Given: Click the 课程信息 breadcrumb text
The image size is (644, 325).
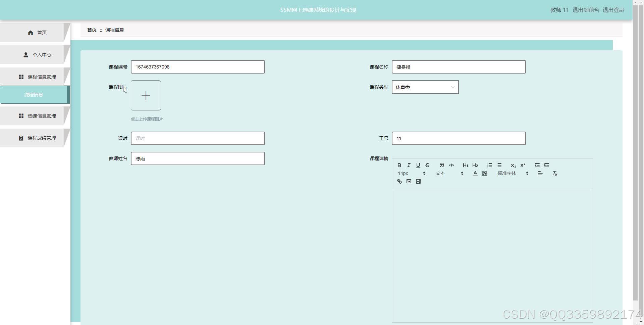Looking at the screenshot, I should pyautogui.click(x=115, y=30).
